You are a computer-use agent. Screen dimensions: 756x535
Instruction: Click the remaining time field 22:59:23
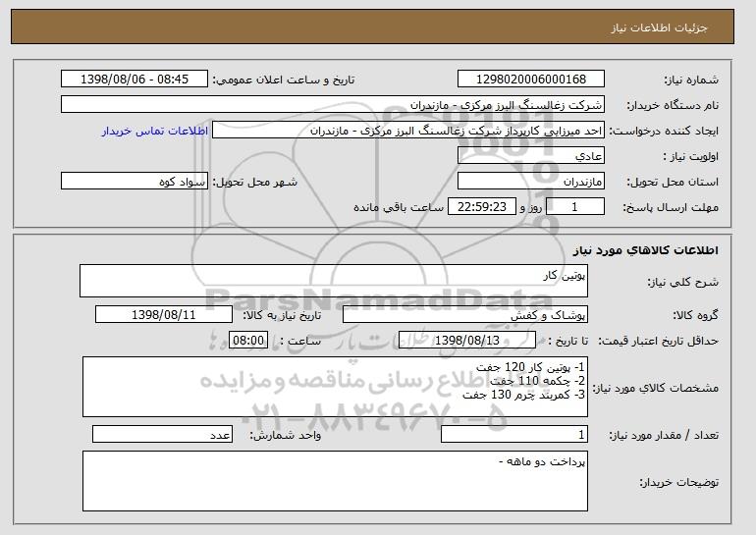pos(482,207)
